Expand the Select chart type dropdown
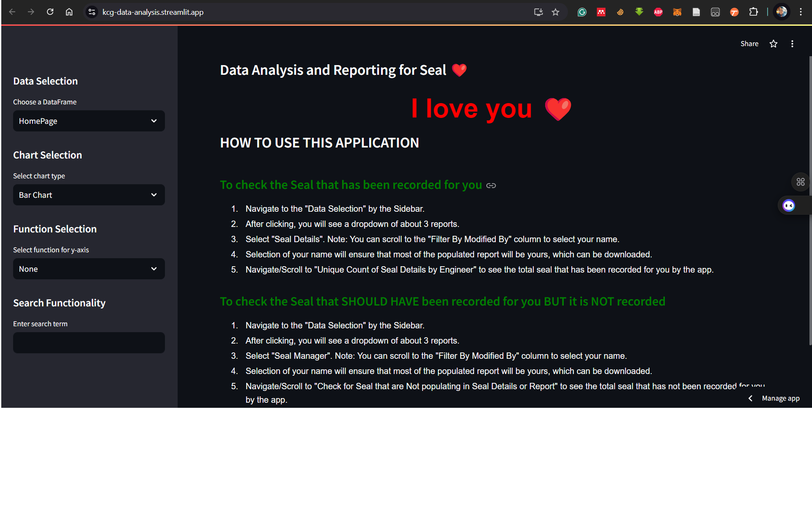Image resolution: width=812 pixels, height=505 pixels. point(89,195)
